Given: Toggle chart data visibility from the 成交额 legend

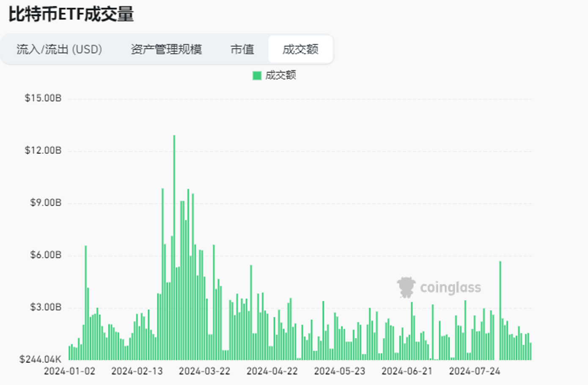Looking at the screenshot, I should (256, 75).
